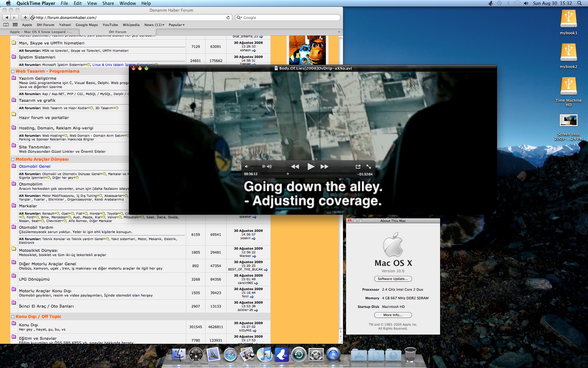
Task: Rewind the movie in QuickTime
Action: 295,167
